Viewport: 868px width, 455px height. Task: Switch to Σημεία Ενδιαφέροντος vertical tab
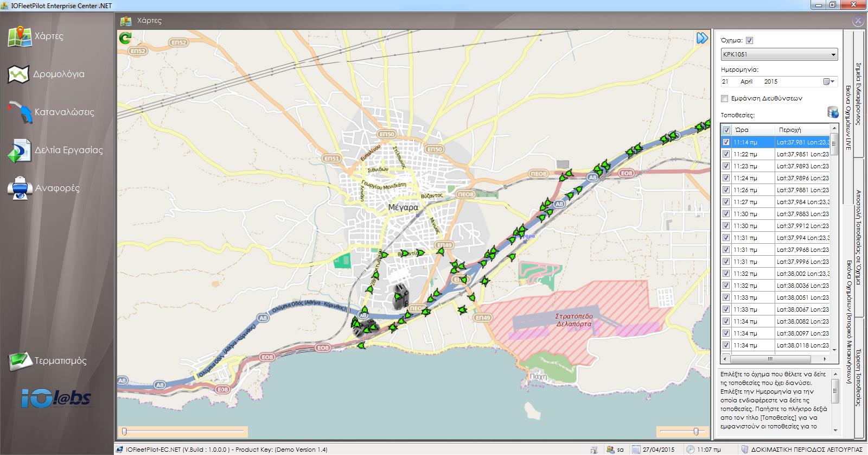[859, 95]
